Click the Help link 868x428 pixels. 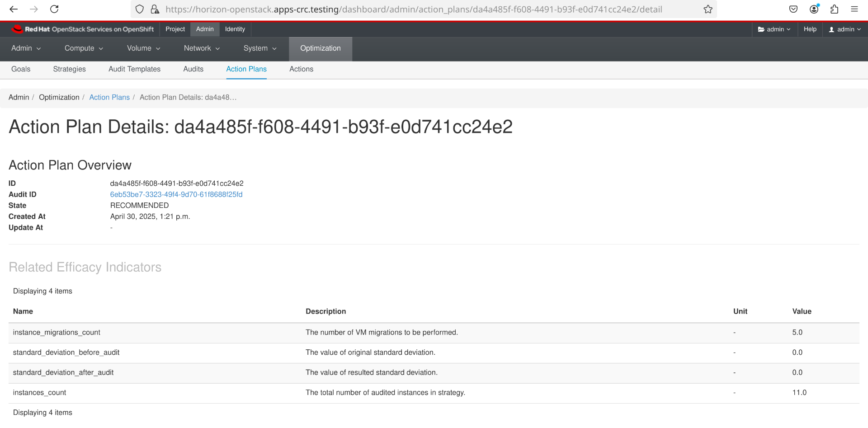click(810, 29)
